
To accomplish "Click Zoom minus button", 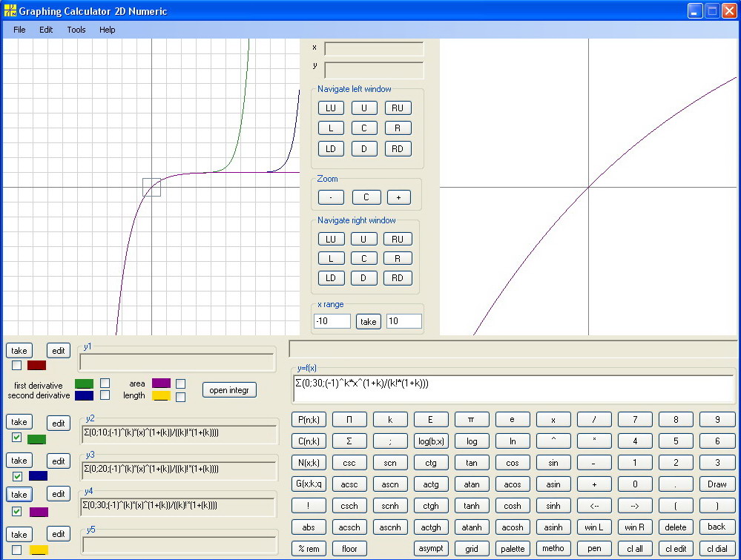I will pos(331,197).
